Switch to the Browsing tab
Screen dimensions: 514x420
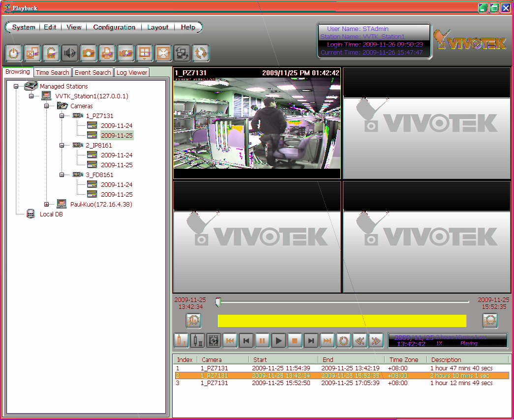18,72
